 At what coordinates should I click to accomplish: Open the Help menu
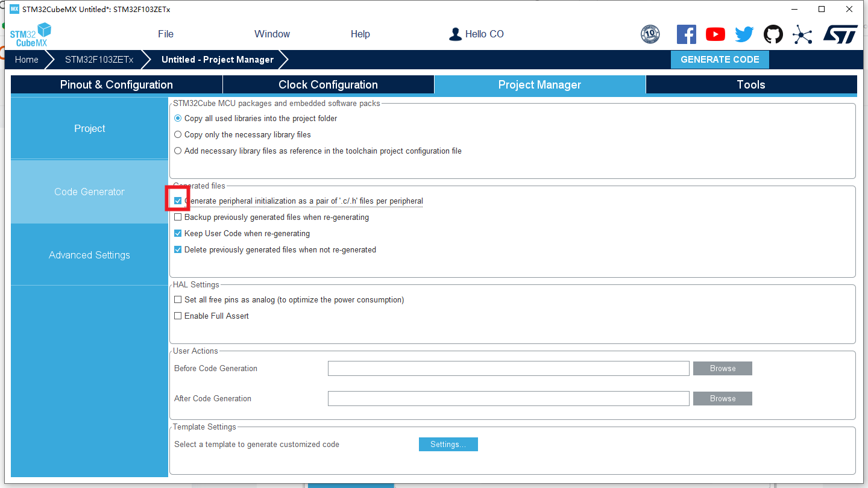tap(360, 34)
